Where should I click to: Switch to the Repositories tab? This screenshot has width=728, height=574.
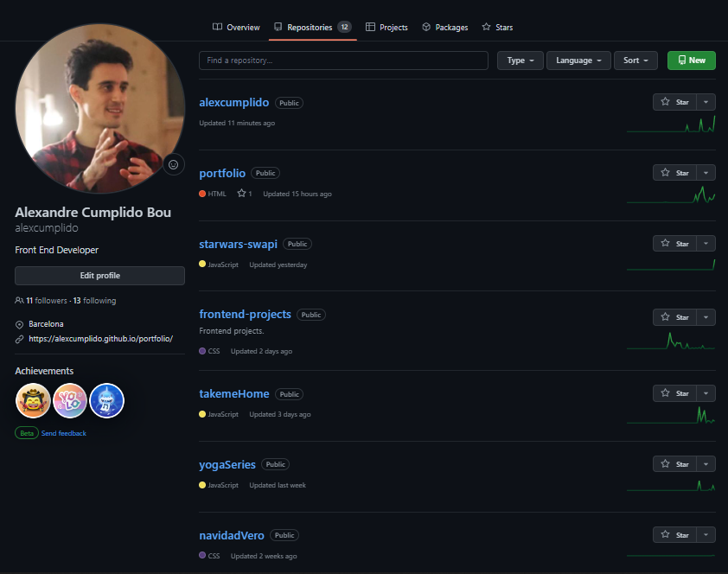(312, 28)
